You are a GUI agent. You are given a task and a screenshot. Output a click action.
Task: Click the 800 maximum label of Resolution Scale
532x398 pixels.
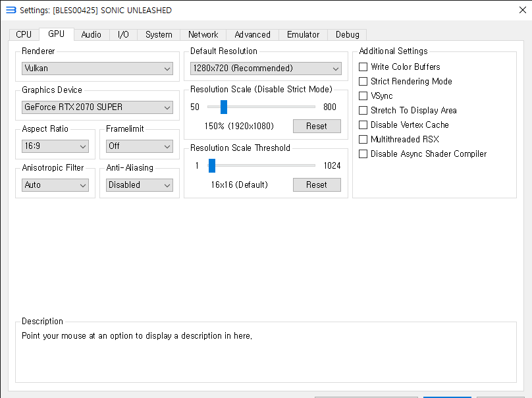coord(329,107)
